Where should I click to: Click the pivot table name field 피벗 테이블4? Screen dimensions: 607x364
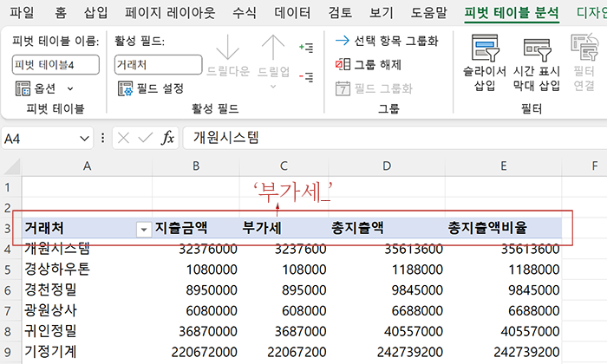point(55,65)
